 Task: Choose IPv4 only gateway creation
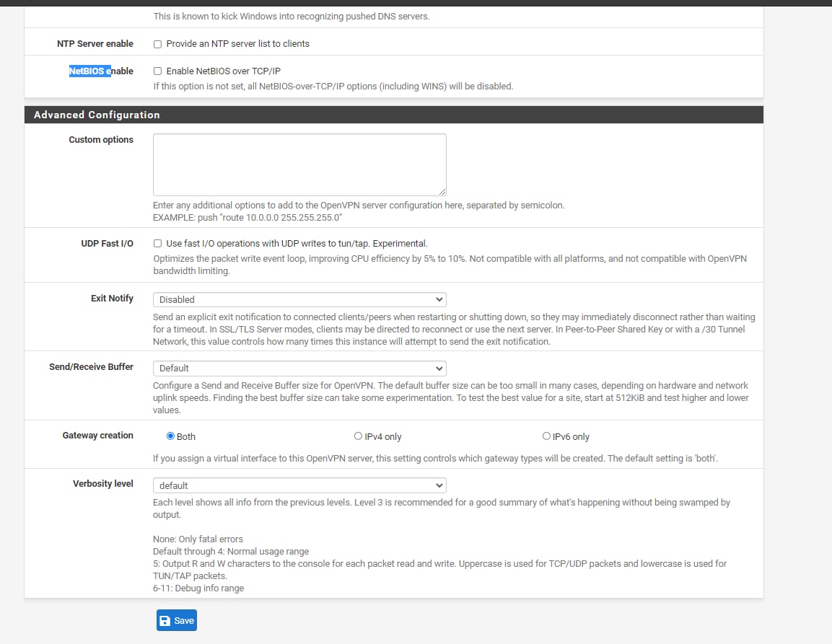coord(358,436)
